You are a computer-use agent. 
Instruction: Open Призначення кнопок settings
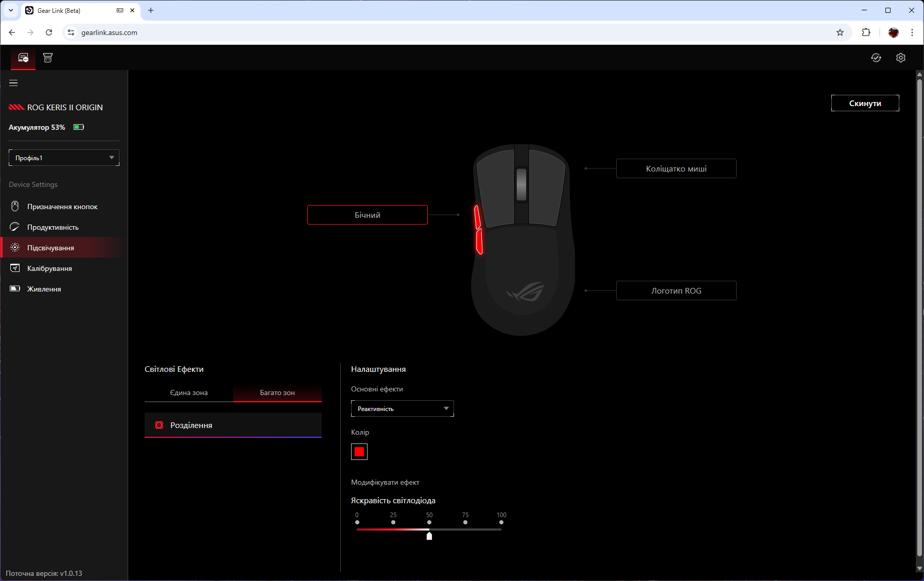click(64, 207)
